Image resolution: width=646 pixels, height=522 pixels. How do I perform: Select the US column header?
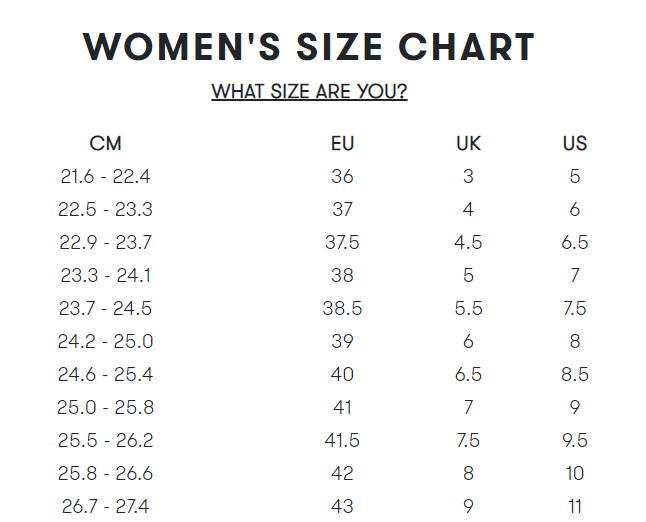pyautogui.click(x=575, y=143)
